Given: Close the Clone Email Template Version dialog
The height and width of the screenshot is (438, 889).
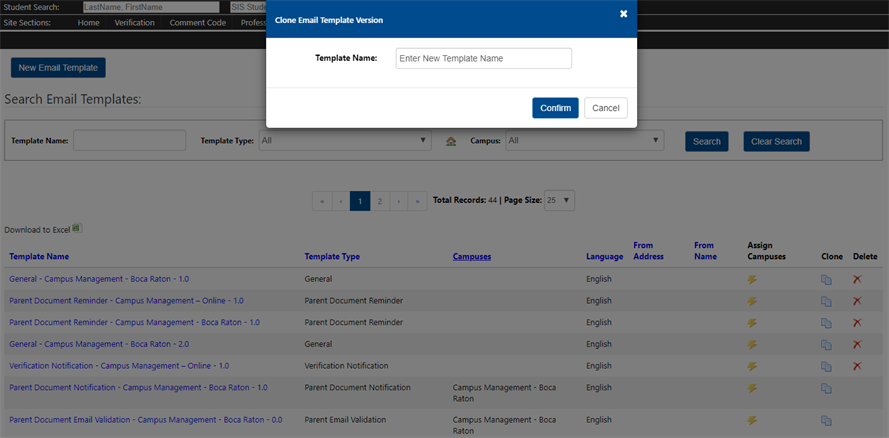Looking at the screenshot, I should point(624,14).
